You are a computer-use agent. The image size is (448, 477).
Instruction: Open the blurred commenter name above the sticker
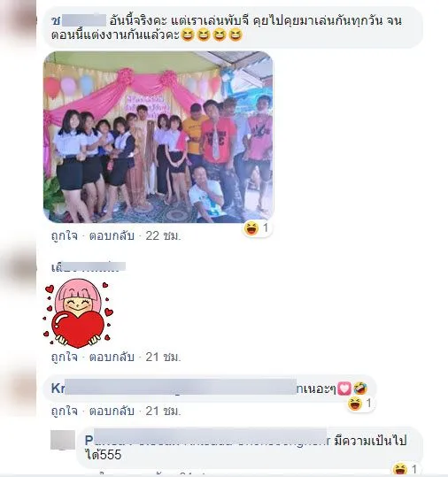(89, 267)
